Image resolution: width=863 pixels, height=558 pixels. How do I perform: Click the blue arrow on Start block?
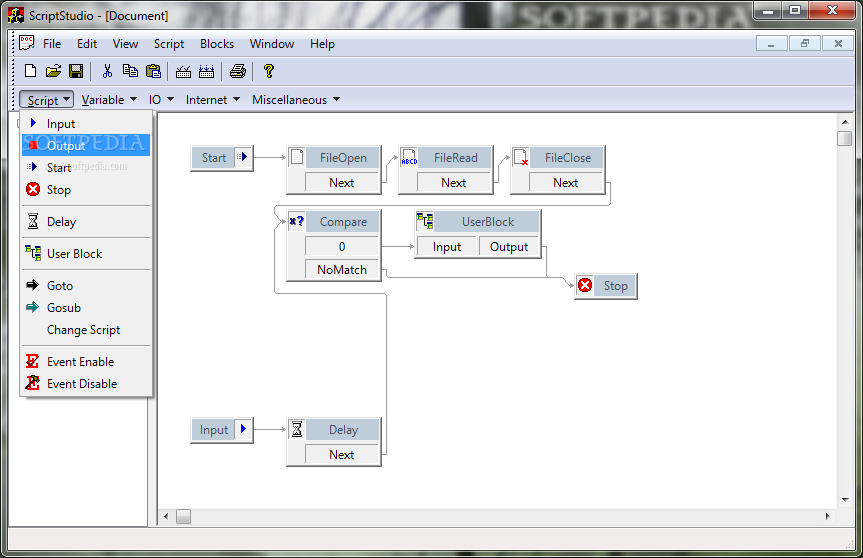(x=243, y=157)
